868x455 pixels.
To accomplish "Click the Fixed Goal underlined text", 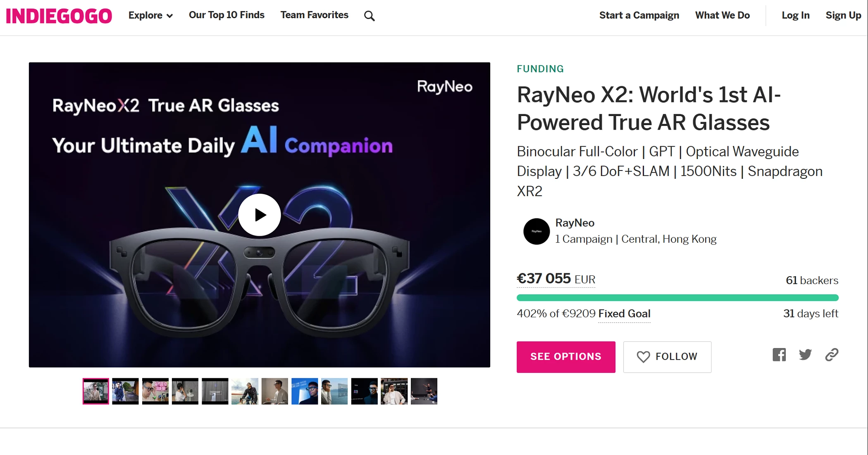I will pyautogui.click(x=624, y=314).
